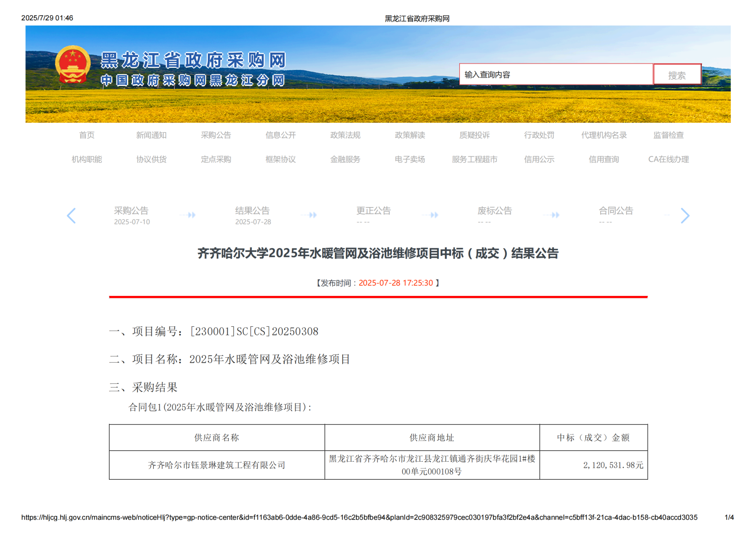Click the 搜索 search button
This screenshot has width=756, height=534.
tap(677, 75)
